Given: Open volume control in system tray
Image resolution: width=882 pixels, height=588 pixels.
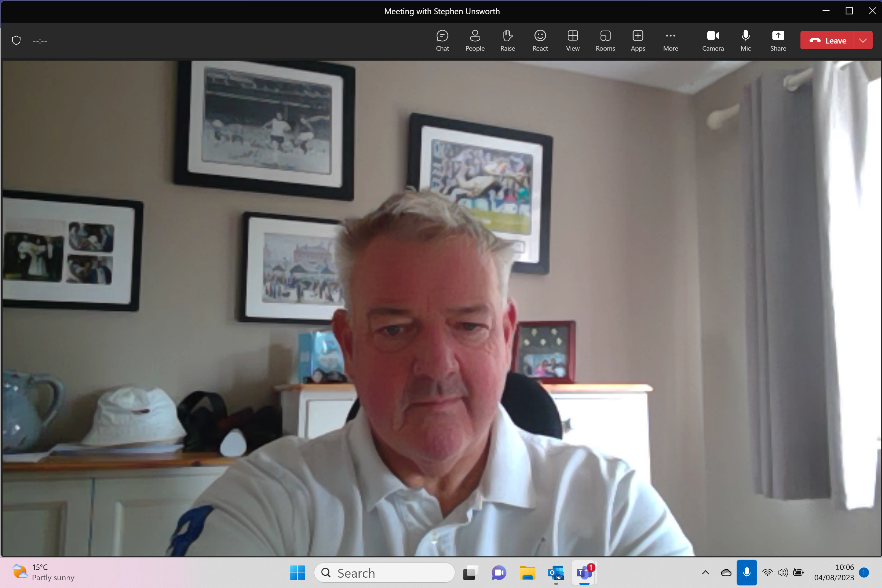Looking at the screenshot, I should (x=783, y=572).
